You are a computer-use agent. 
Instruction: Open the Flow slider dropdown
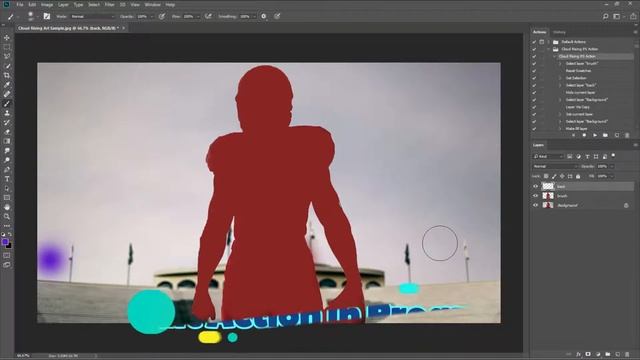click(198, 17)
